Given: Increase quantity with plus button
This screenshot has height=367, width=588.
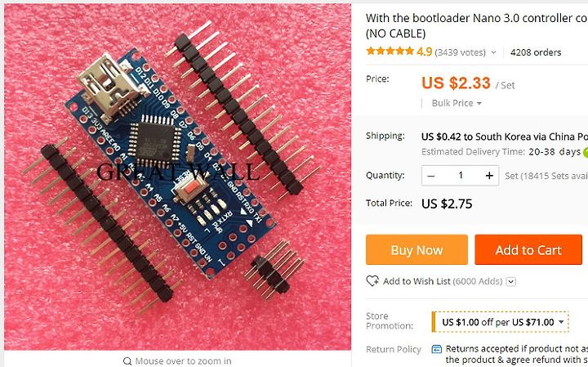Looking at the screenshot, I should (489, 176).
